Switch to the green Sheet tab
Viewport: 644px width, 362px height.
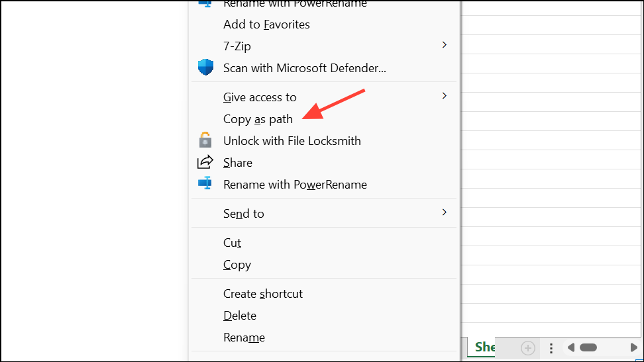[x=484, y=347]
